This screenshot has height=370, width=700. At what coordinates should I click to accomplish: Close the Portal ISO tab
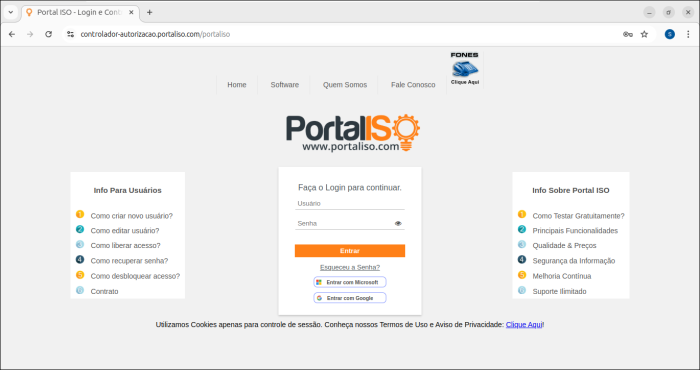[131, 12]
